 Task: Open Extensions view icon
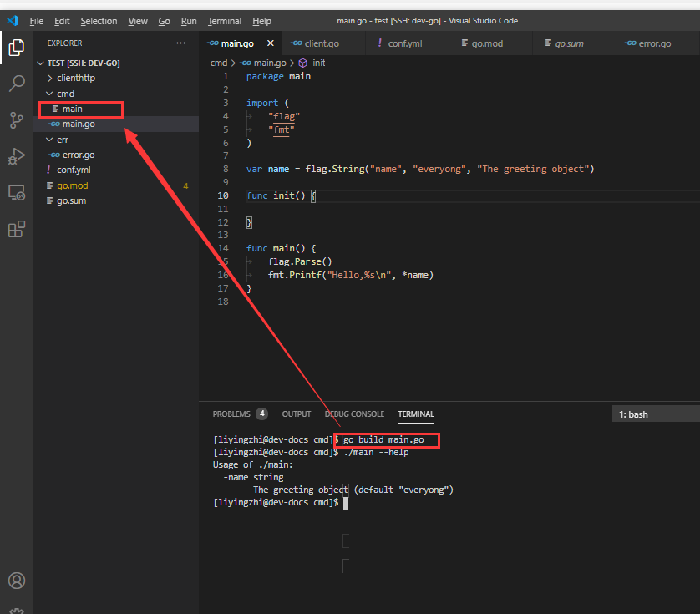pos(17,229)
